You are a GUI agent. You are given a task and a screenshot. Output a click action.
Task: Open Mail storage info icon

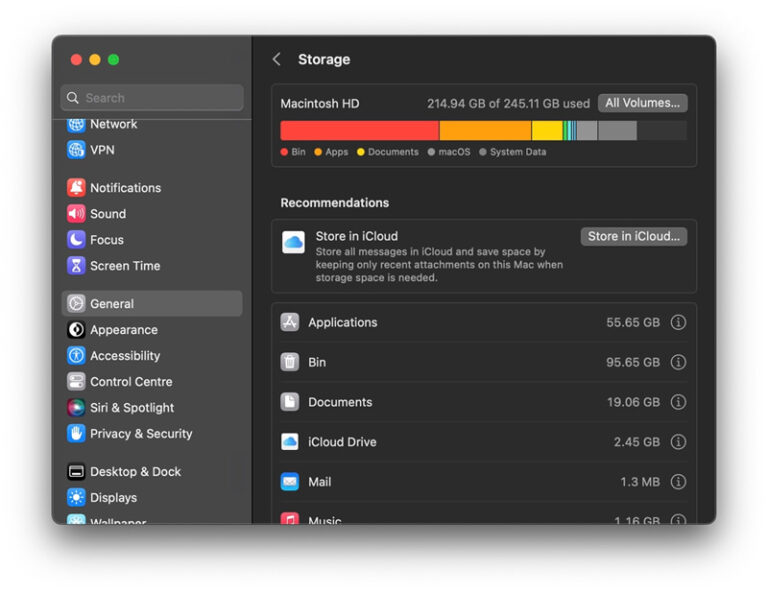click(x=678, y=482)
